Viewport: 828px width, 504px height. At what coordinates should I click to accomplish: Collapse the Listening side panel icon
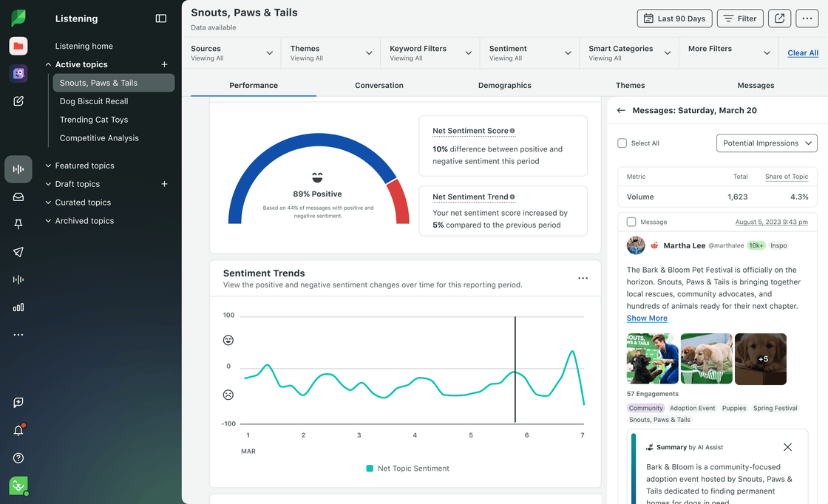click(x=161, y=18)
